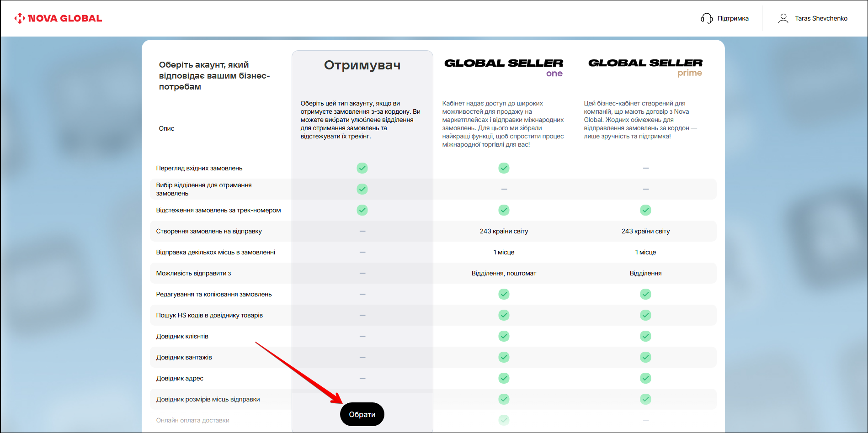Select the Global Seller one heading
Image resolution: width=868 pixels, height=433 pixels.
(504, 67)
